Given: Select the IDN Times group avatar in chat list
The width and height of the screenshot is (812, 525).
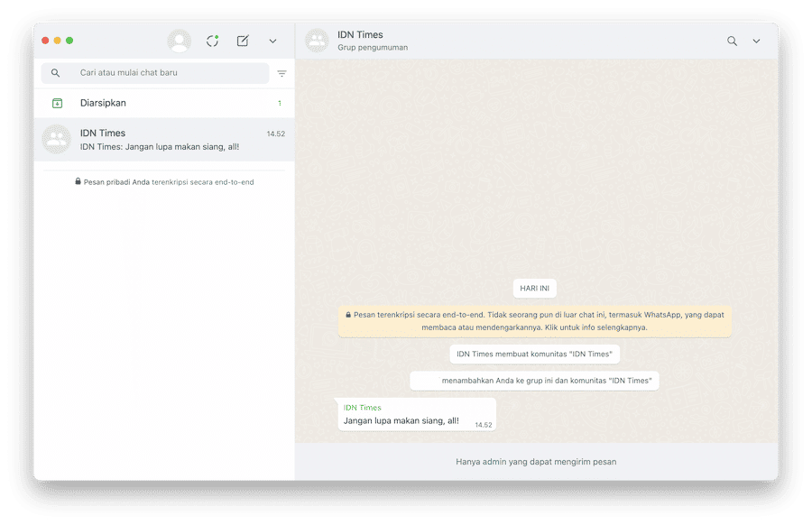Looking at the screenshot, I should (57, 139).
